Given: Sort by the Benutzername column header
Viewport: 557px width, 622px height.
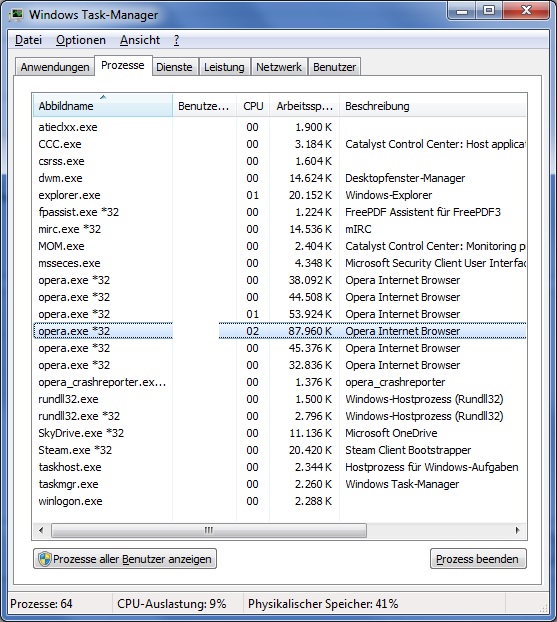Looking at the screenshot, I should click(x=204, y=106).
